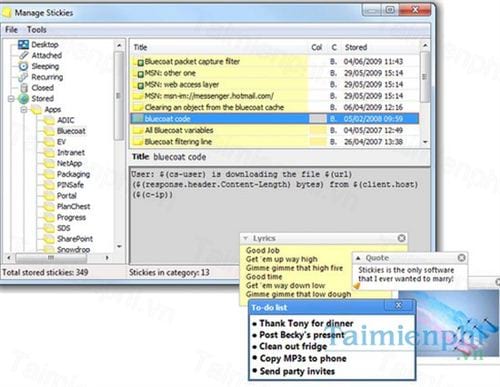The image size is (500, 387).
Task: Click the Closed bin icon
Action: point(24,88)
